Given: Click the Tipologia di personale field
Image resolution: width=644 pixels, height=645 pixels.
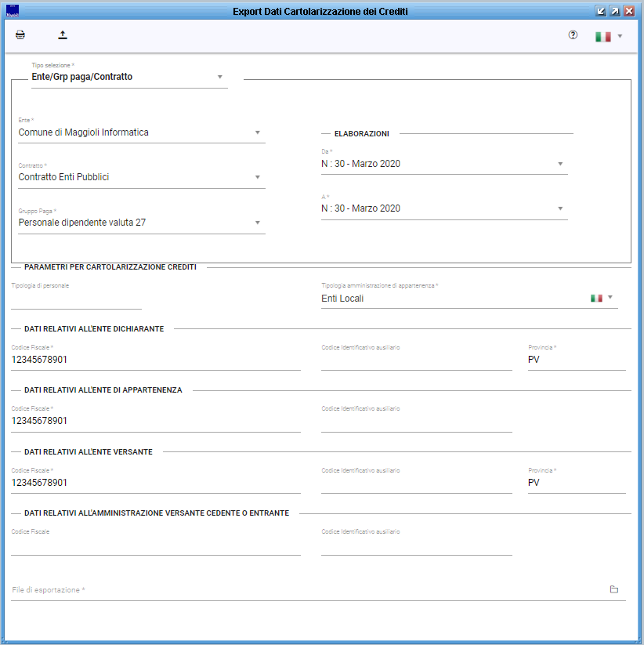Looking at the screenshot, I should tap(76, 299).
